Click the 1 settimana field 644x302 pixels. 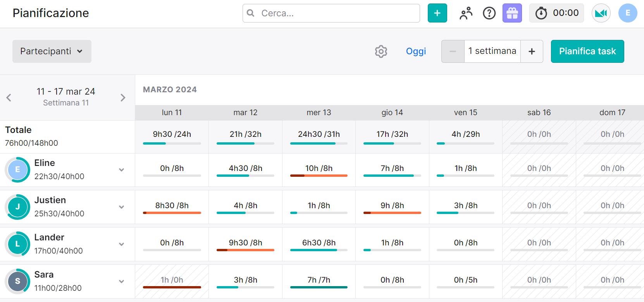[x=492, y=51]
